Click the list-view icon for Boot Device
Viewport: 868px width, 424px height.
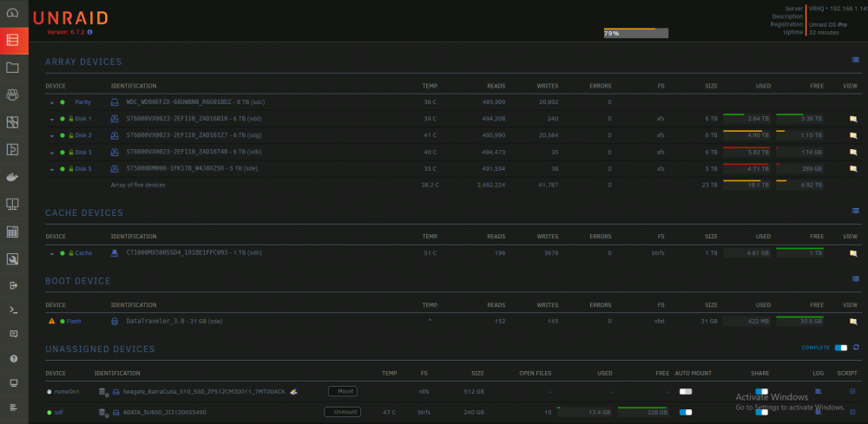coord(855,278)
